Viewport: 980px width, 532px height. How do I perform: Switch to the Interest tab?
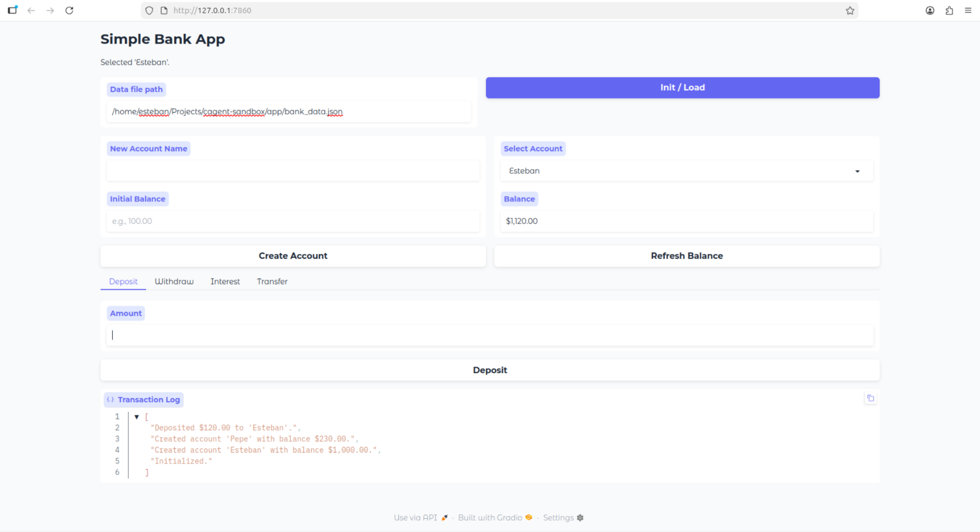point(225,281)
